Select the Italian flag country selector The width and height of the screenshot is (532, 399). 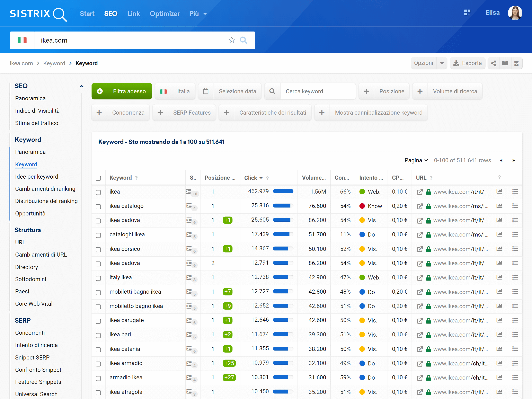22,40
